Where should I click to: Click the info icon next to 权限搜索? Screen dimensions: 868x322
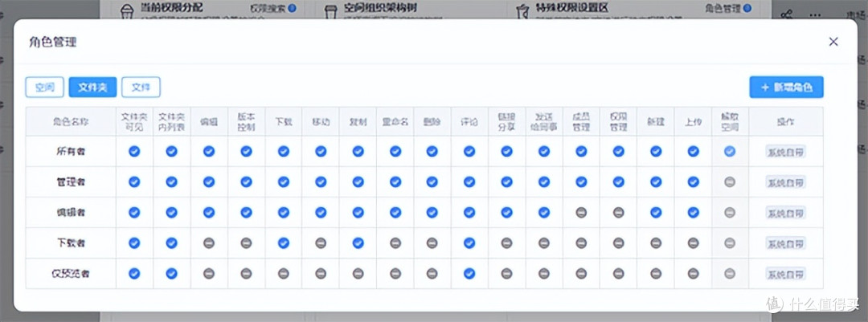tap(292, 8)
